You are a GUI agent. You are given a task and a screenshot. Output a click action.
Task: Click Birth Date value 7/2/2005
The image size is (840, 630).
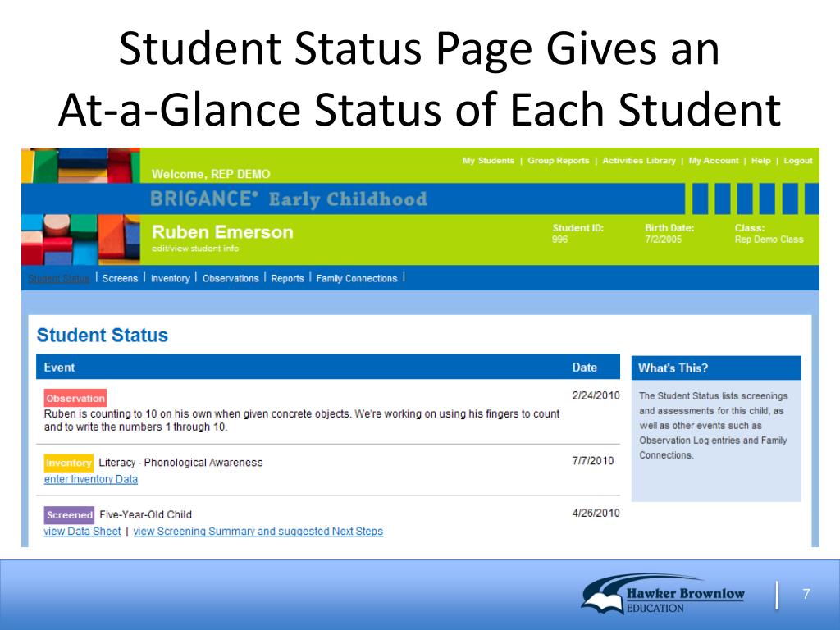click(663, 240)
